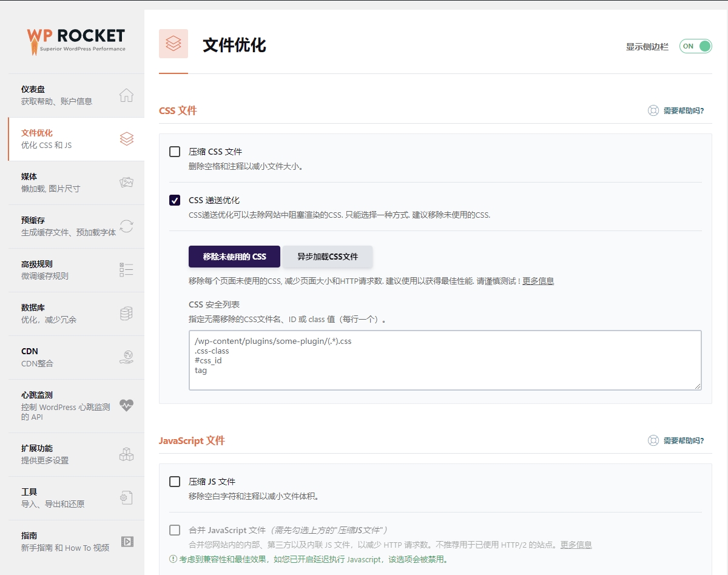Click the 移除未使用的 CSS button
Viewport: 728px width, 575px height.
pyautogui.click(x=234, y=257)
